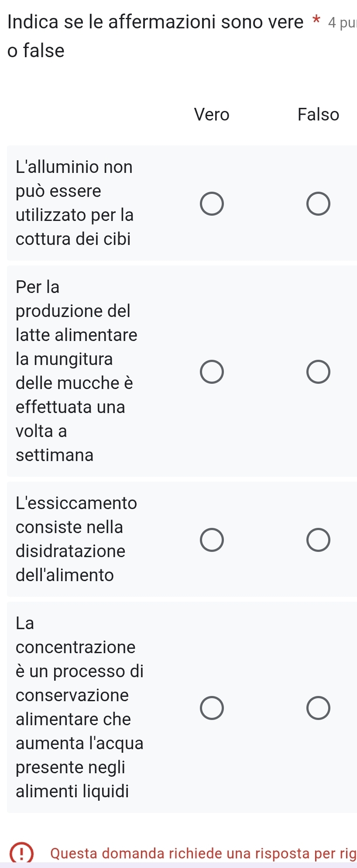Click the "Questa domanda richiede una risposta" error message
The width and height of the screenshot is (357, 868).
[203, 853]
